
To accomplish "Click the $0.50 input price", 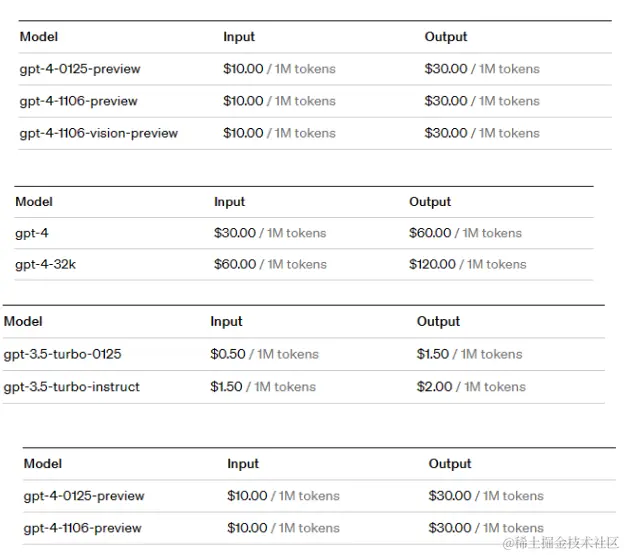I will (227, 354).
